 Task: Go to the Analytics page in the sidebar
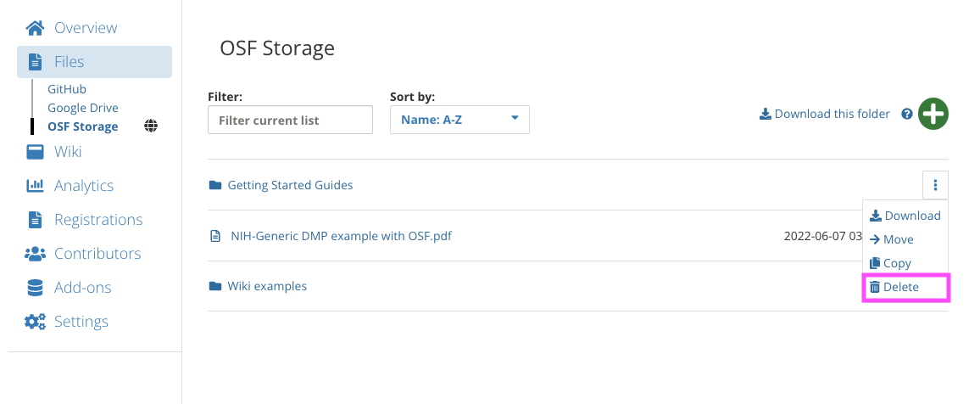(x=84, y=186)
